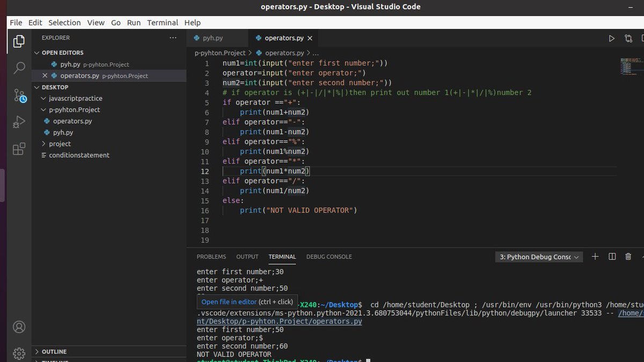
Task: Select the Terminal panel tab
Action: (282, 257)
